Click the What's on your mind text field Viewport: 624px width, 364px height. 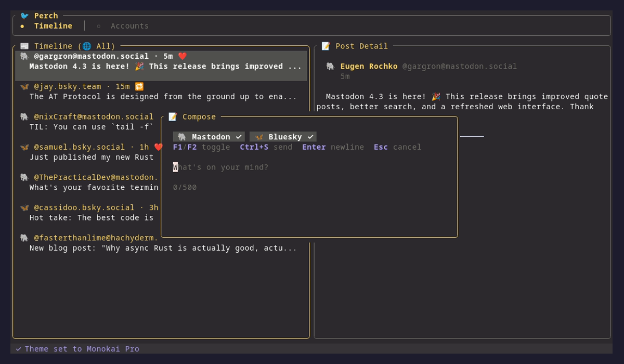pos(221,166)
